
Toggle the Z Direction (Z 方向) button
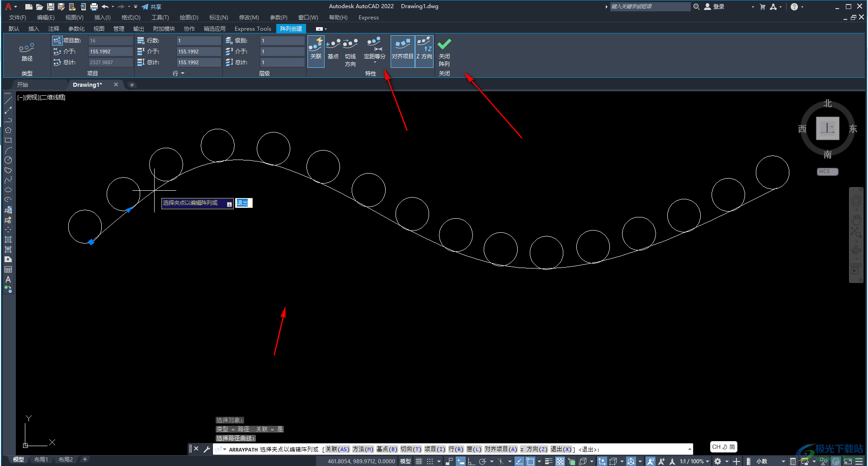pos(424,52)
